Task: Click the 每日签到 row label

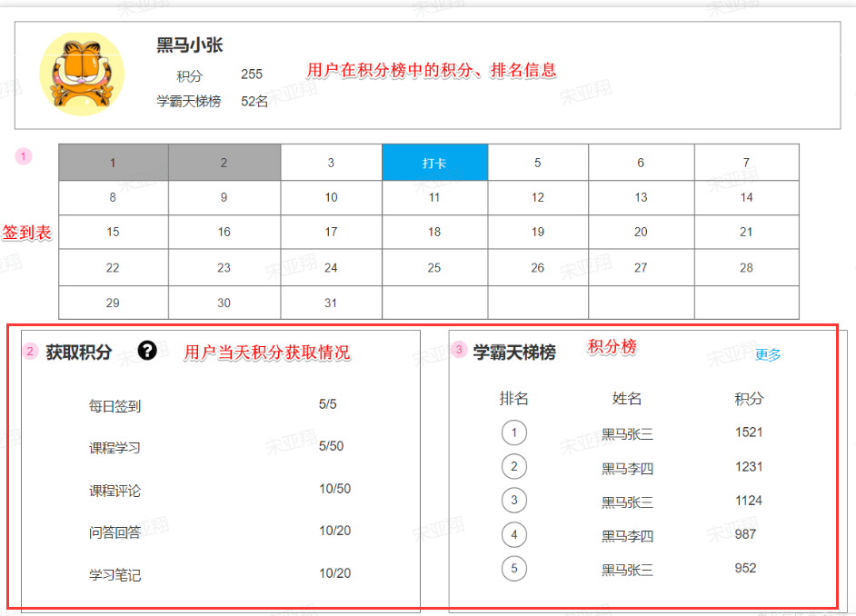Action: [x=114, y=406]
